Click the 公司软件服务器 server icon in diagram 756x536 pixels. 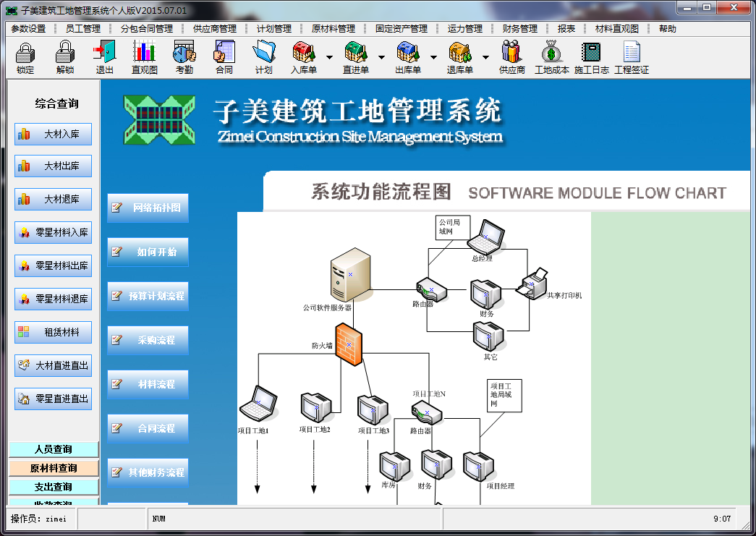(x=351, y=275)
